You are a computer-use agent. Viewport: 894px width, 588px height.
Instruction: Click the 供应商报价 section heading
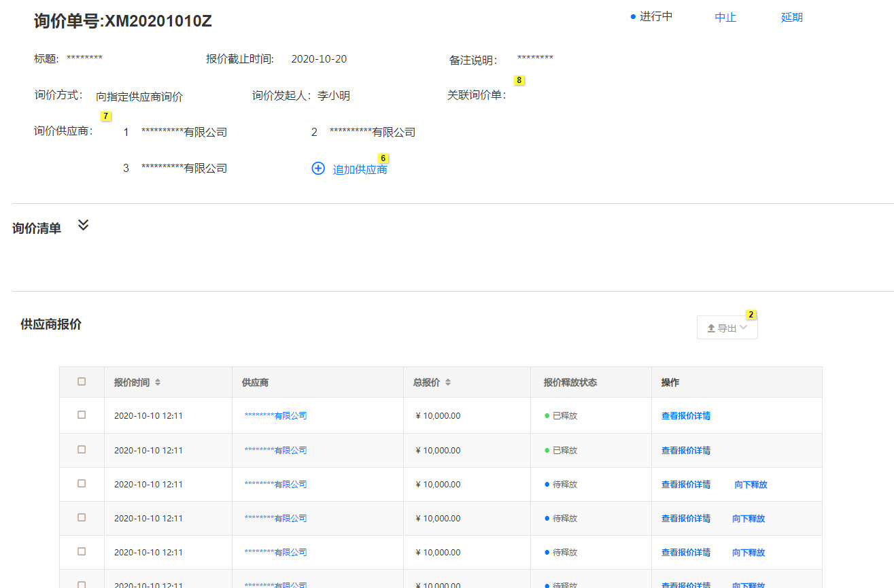51,324
